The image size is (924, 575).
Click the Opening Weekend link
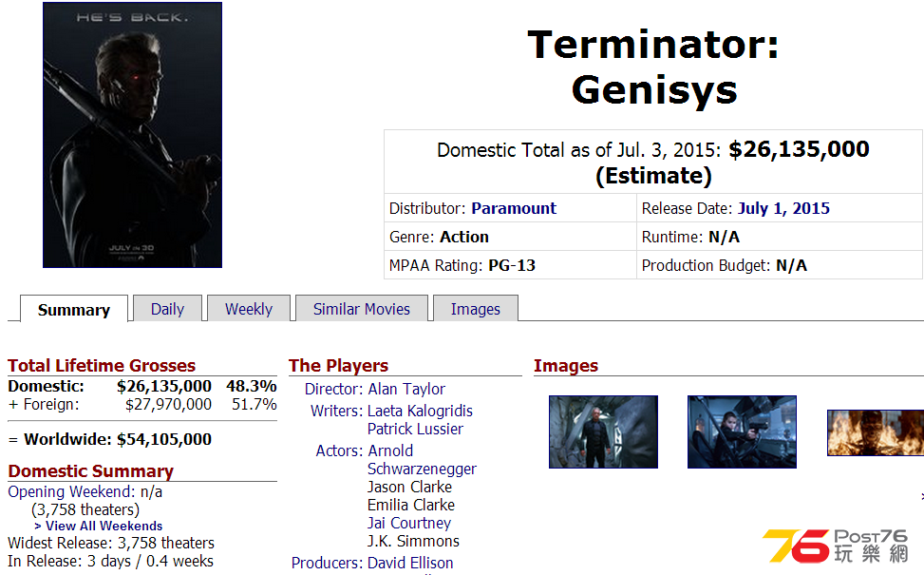[x=71, y=491]
